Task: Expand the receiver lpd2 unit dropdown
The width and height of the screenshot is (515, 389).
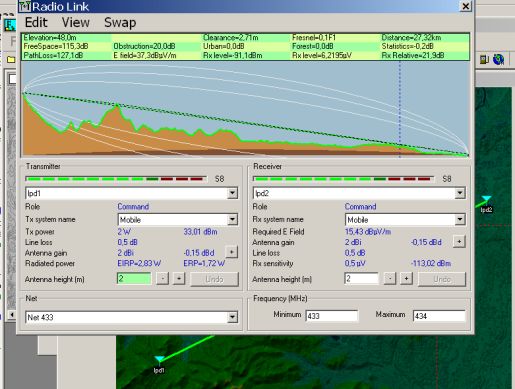Action: [x=460, y=193]
